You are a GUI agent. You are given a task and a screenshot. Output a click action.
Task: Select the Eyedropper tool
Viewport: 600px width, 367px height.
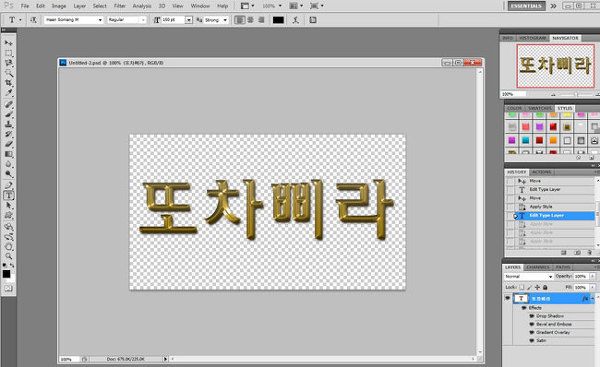point(8,93)
